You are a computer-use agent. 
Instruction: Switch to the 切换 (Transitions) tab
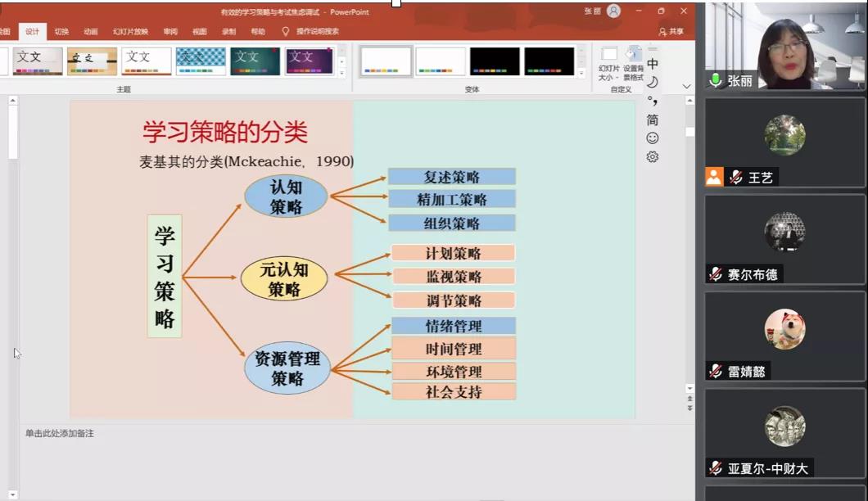click(61, 32)
